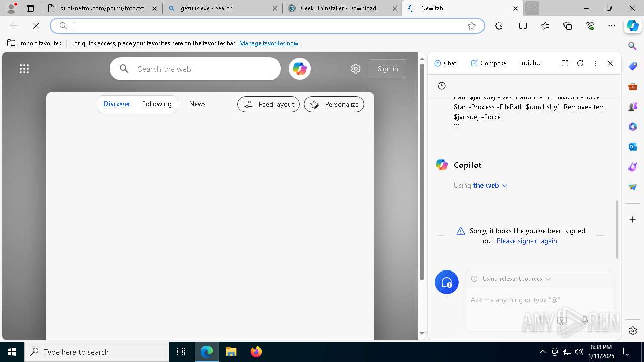Open the app launcher grid icon
644x362 pixels.
(24, 69)
